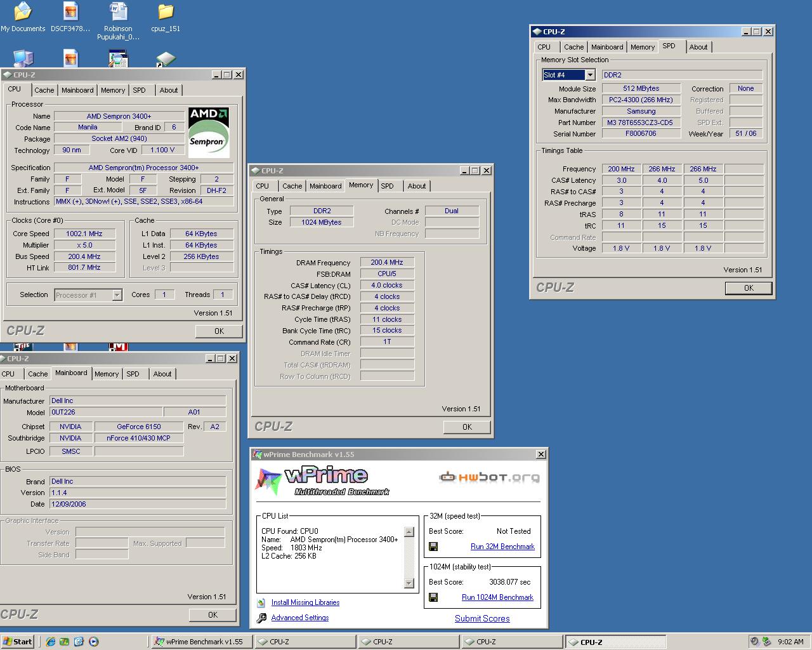Open Memory tab in CPU-Z SPD window
Screen dimensions: 812x650
pos(643,47)
